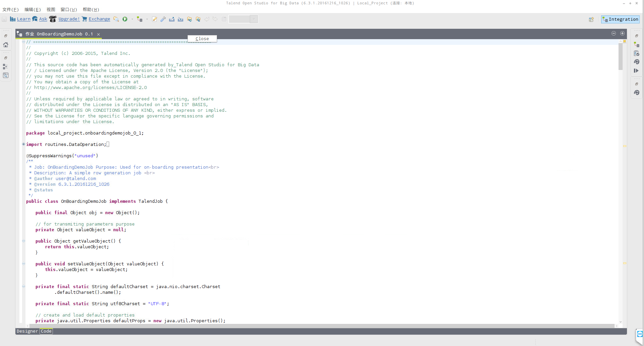The height and width of the screenshot is (346, 644).
Task: Click the yellow overview ruler marker top
Action: click(x=625, y=41)
